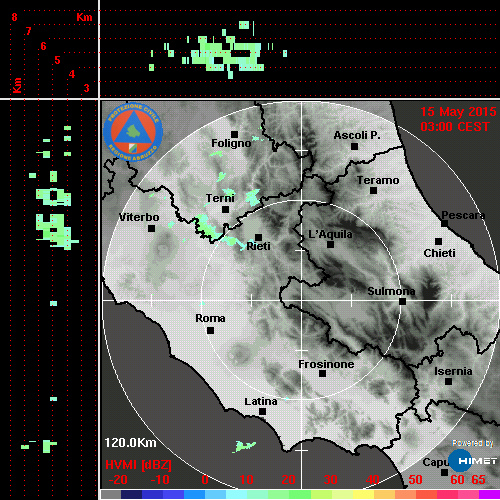Select the Isernia city marker
Screen dimensions: 500x500
pyautogui.click(x=449, y=381)
